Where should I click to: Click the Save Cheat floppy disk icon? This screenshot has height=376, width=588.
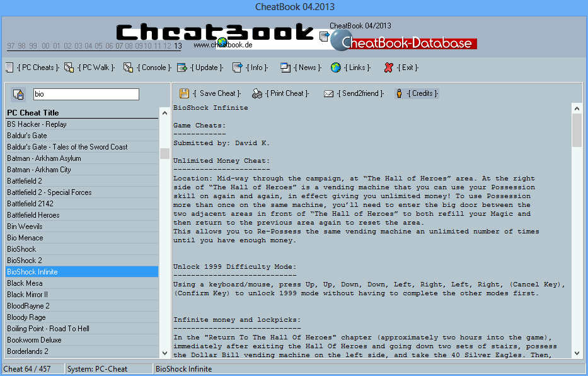(184, 93)
